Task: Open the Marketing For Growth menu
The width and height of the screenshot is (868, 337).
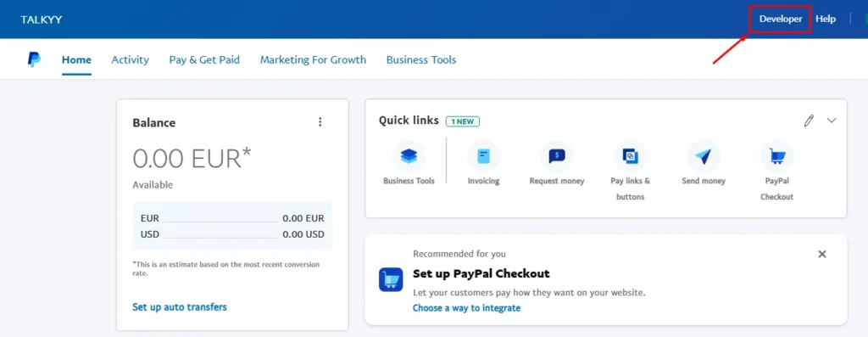Action: [314, 60]
